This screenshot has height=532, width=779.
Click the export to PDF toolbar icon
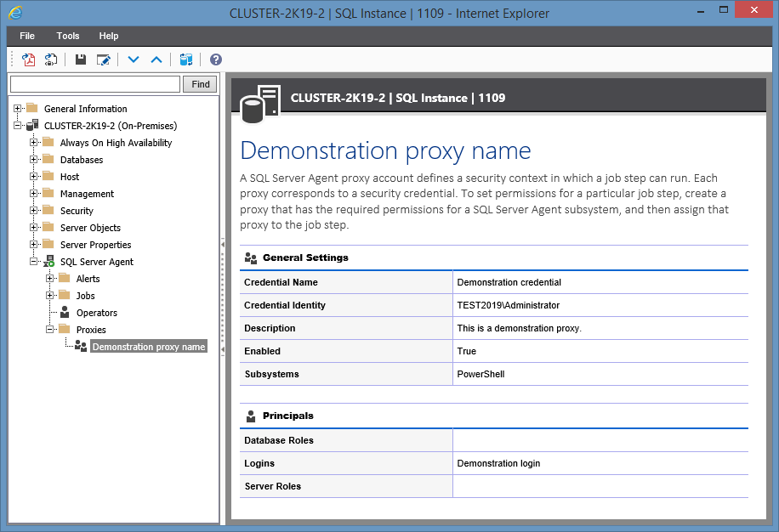click(28, 59)
